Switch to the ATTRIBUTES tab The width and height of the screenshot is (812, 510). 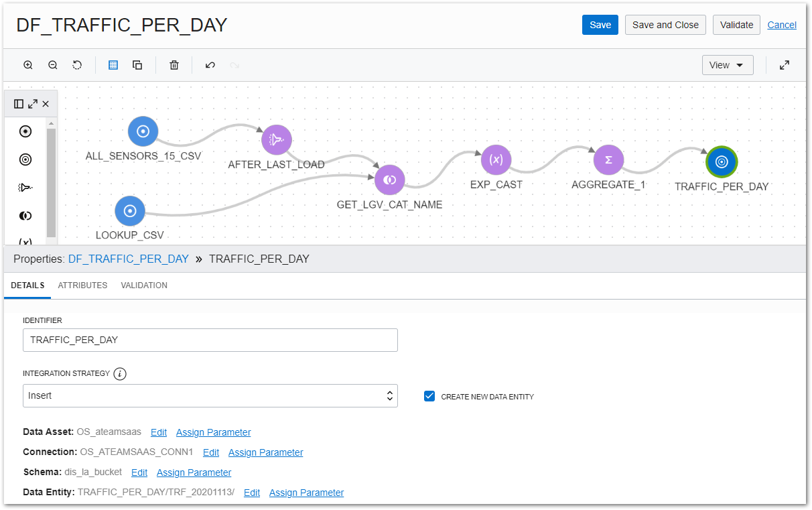[82, 285]
